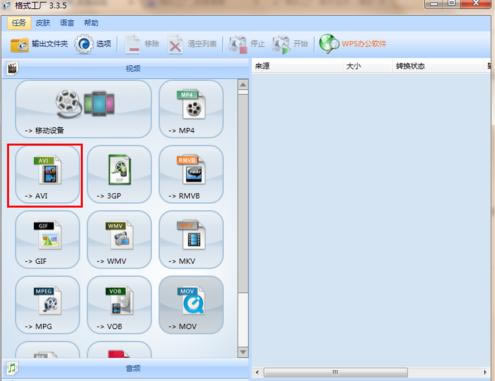Choose the MPG format icon
Viewport: 495px width, 381px height.
tap(47, 305)
